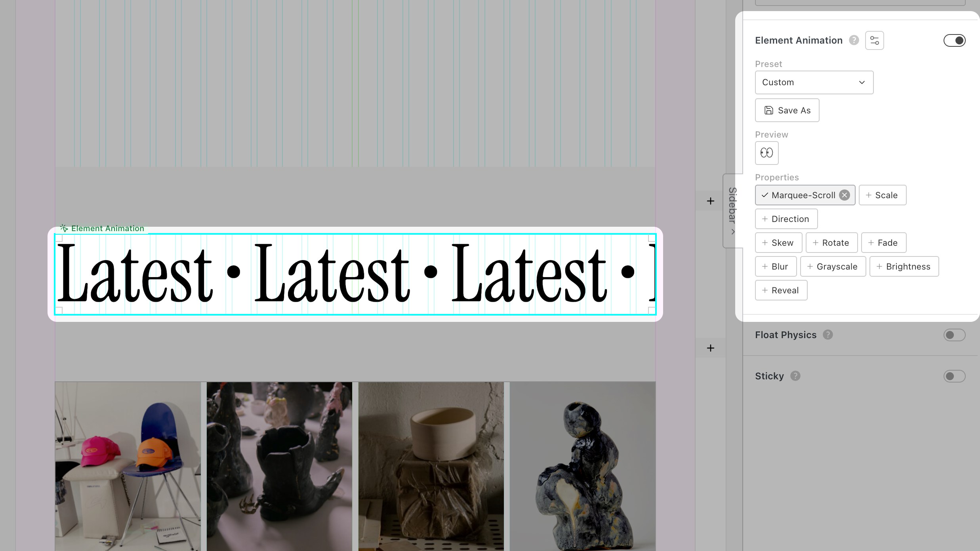
Task: Enable the Sticky toggle
Action: [954, 376]
